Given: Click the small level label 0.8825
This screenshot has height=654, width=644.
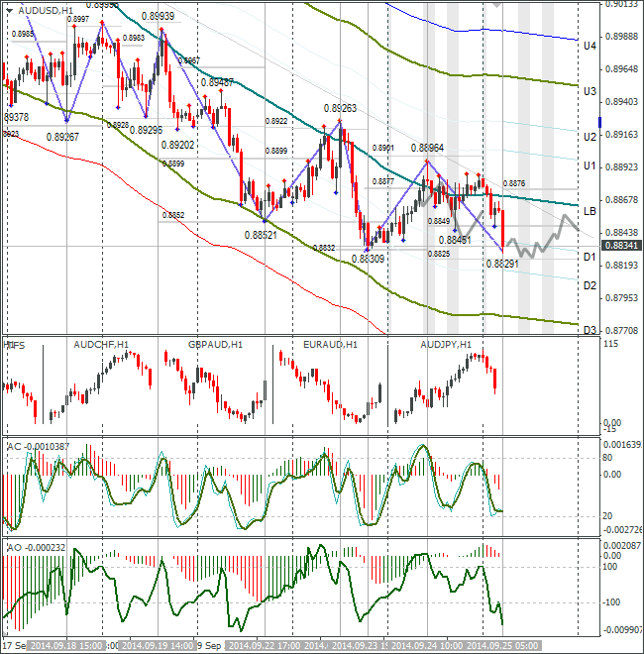Looking at the screenshot, I should 439,254.
